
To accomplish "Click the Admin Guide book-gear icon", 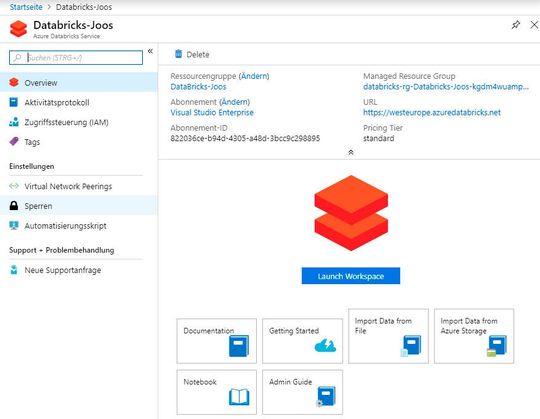I will (325, 397).
